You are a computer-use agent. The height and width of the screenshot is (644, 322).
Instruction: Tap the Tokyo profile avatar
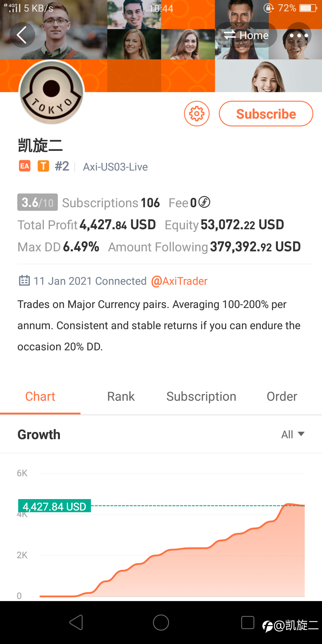[x=52, y=92]
